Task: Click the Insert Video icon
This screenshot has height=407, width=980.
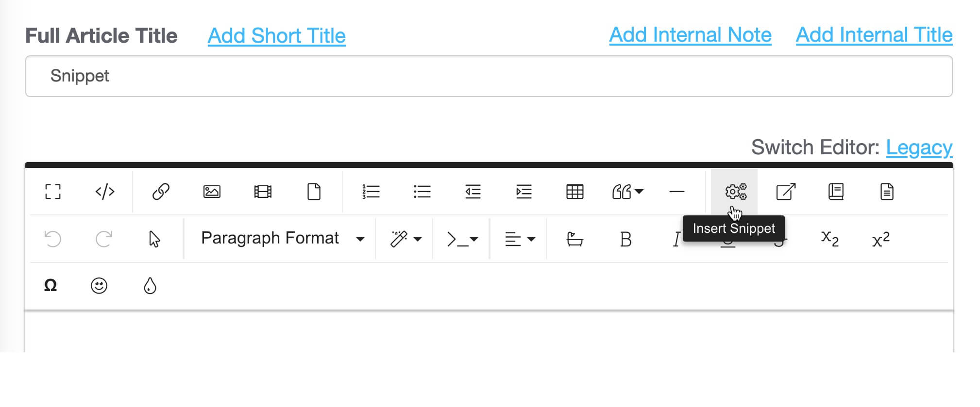Action: click(x=263, y=192)
